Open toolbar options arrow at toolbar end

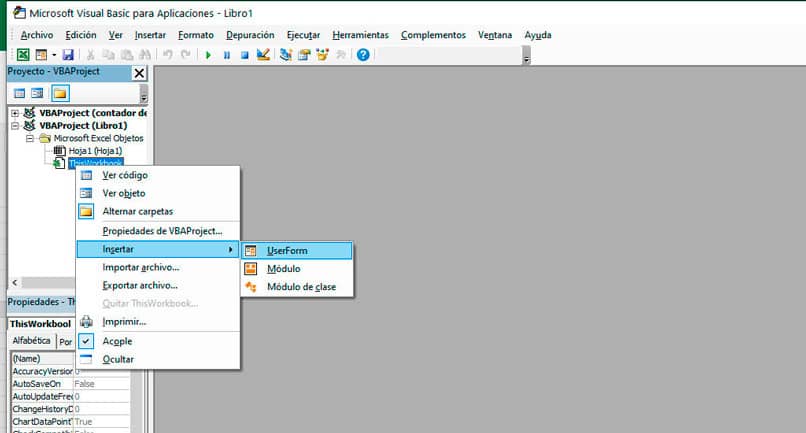coord(526,55)
